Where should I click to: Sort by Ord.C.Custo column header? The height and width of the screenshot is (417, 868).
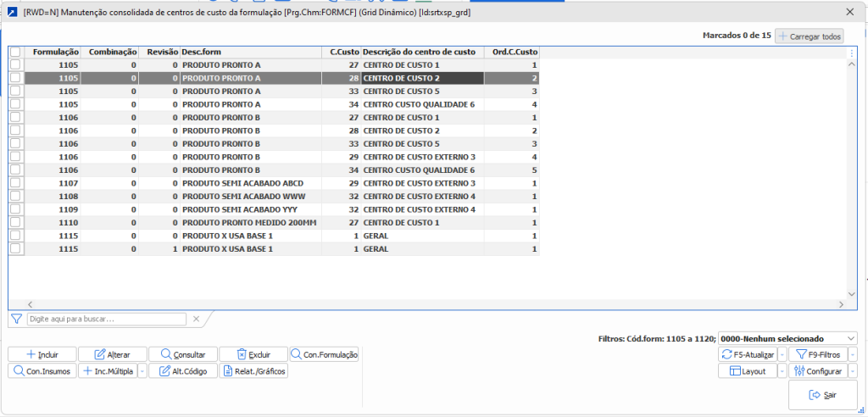[512, 52]
